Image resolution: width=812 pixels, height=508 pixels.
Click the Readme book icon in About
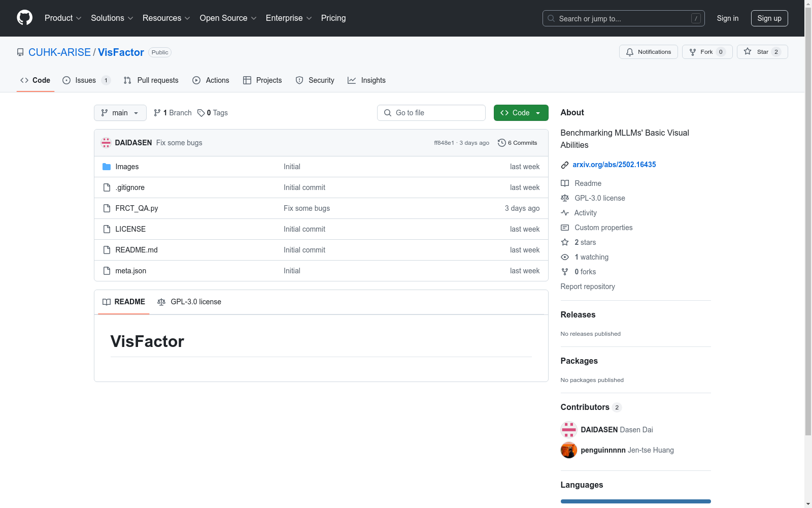pos(565,183)
